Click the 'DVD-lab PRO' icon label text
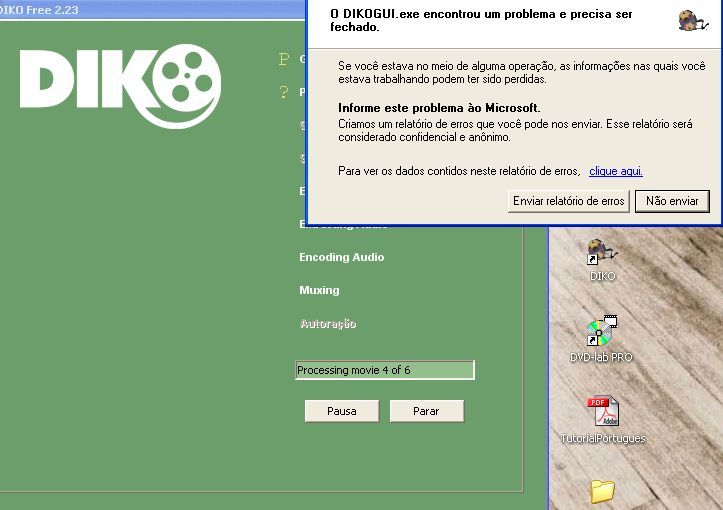This screenshot has width=723, height=510. coord(601,357)
